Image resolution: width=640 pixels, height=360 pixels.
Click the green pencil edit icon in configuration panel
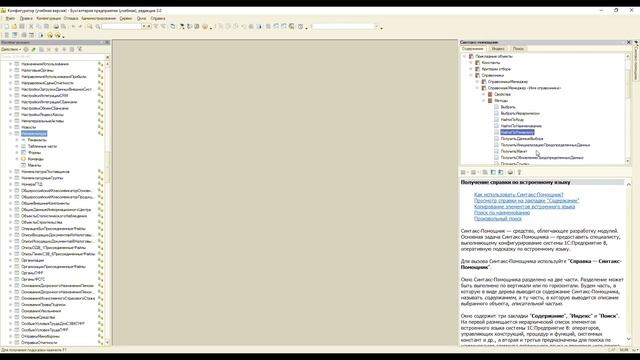tap(33, 49)
